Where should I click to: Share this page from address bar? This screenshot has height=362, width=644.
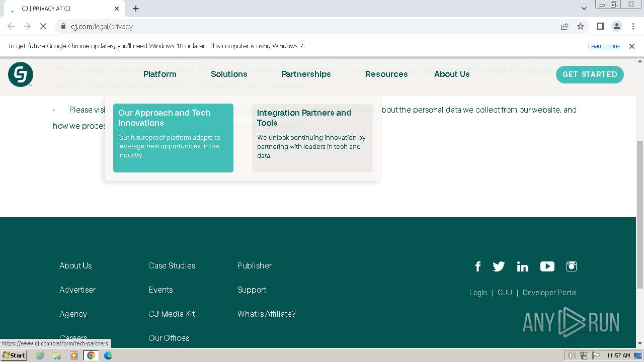[565, 27]
